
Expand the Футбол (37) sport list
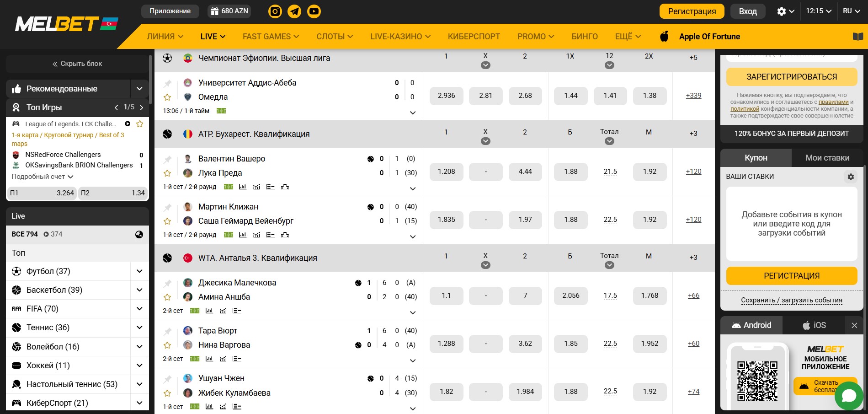(139, 271)
